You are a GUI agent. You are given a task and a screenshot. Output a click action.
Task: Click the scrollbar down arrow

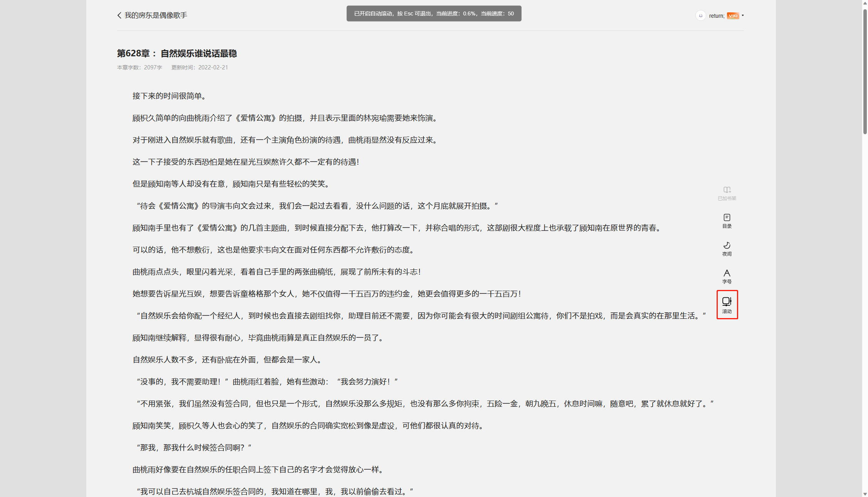865,494
